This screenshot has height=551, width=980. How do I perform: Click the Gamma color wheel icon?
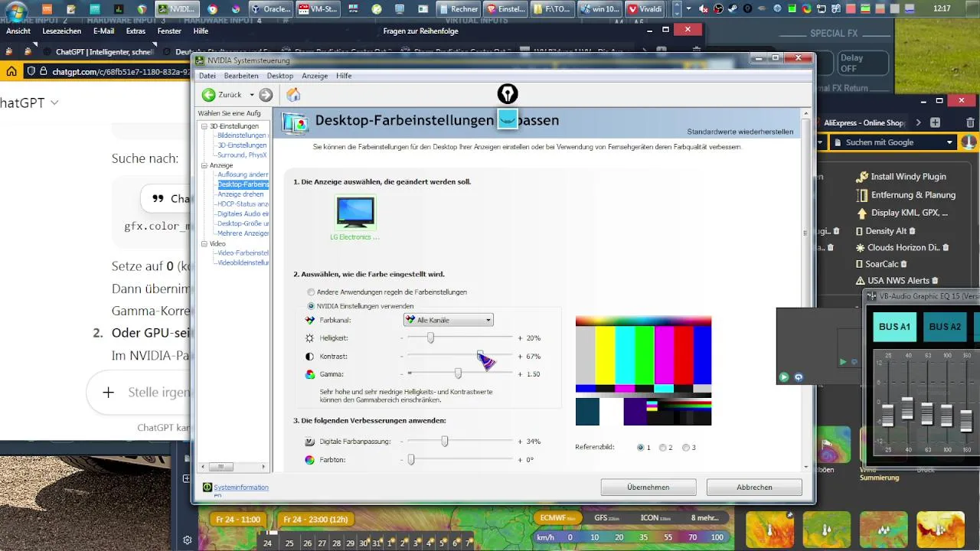[309, 374]
